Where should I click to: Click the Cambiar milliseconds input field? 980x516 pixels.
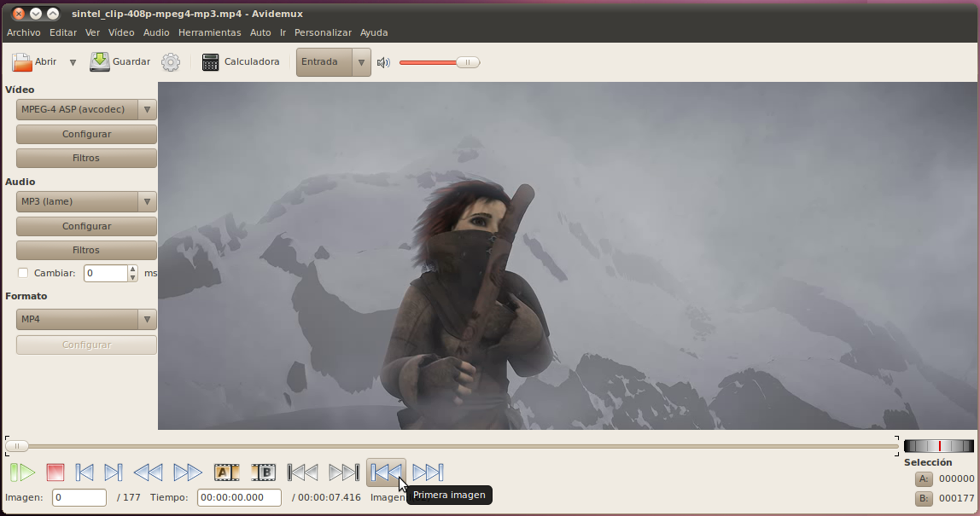pos(106,273)
